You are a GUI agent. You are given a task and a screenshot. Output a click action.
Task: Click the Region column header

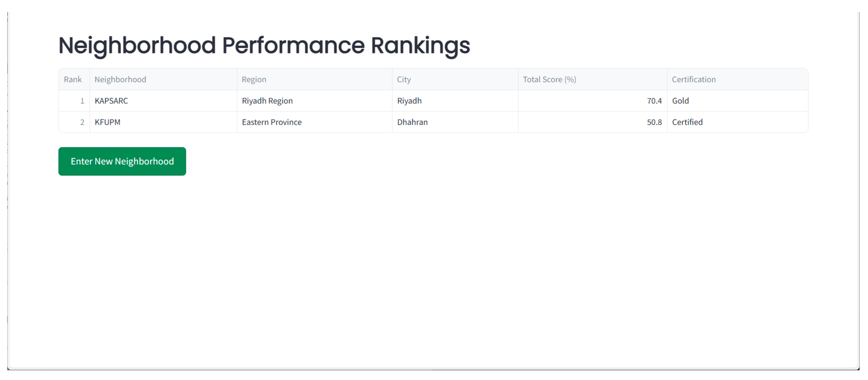[x=254, y=80]
